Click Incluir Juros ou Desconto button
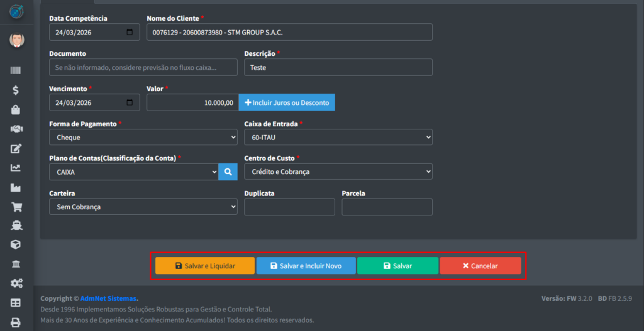The width and height of the screenshot is (644, 331). pyautogui.click(x=287, y=102)
